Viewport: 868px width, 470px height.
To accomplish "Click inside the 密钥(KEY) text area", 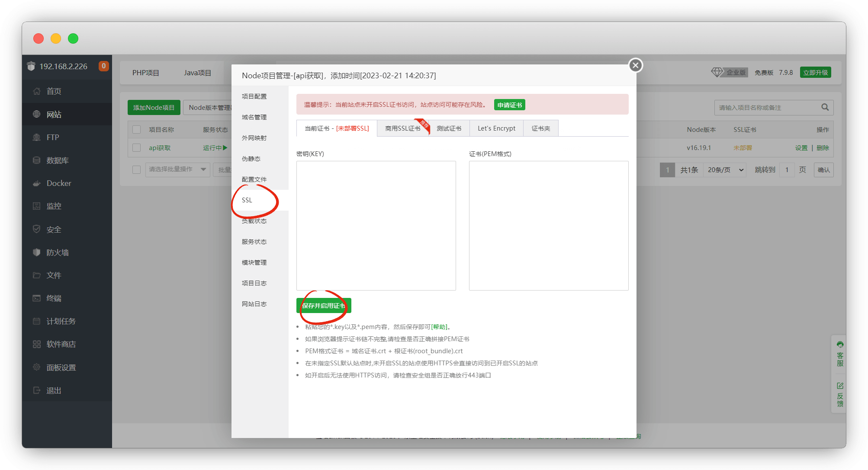I will click(376, 225).
